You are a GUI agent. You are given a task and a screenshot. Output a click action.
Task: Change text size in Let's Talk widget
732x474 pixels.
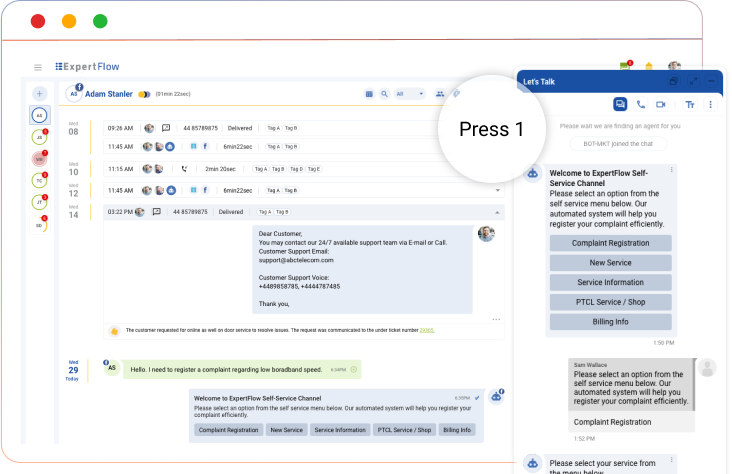pyautogui.click(x=690, y=105)
